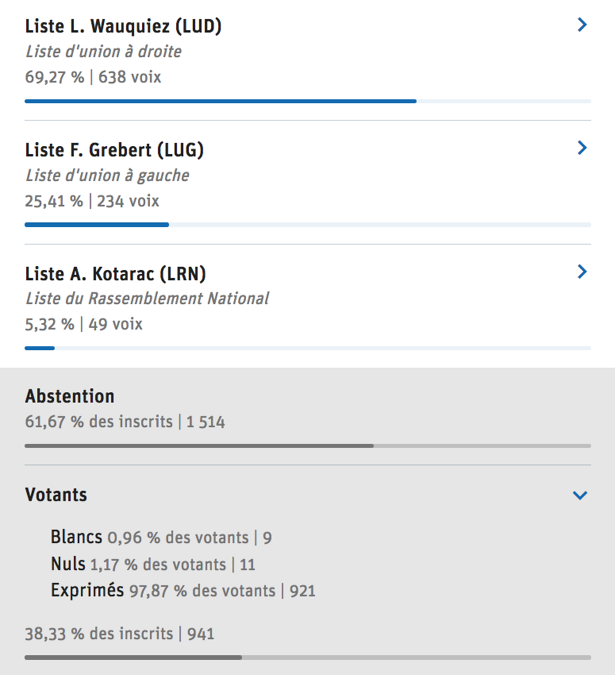Select the Liste F. Grebert (LUG) title
The height and width of the screenshot is (675, 615).
114,150
